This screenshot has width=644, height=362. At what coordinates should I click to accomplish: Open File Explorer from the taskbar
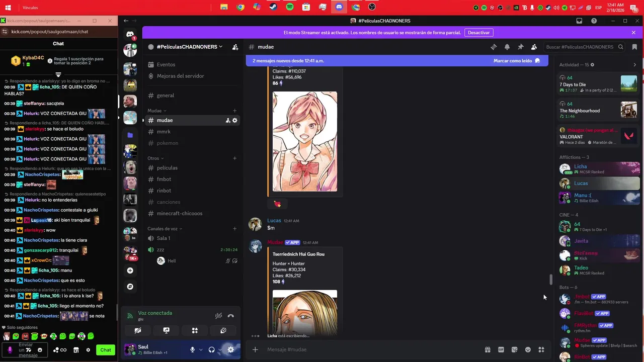(224, 7)
